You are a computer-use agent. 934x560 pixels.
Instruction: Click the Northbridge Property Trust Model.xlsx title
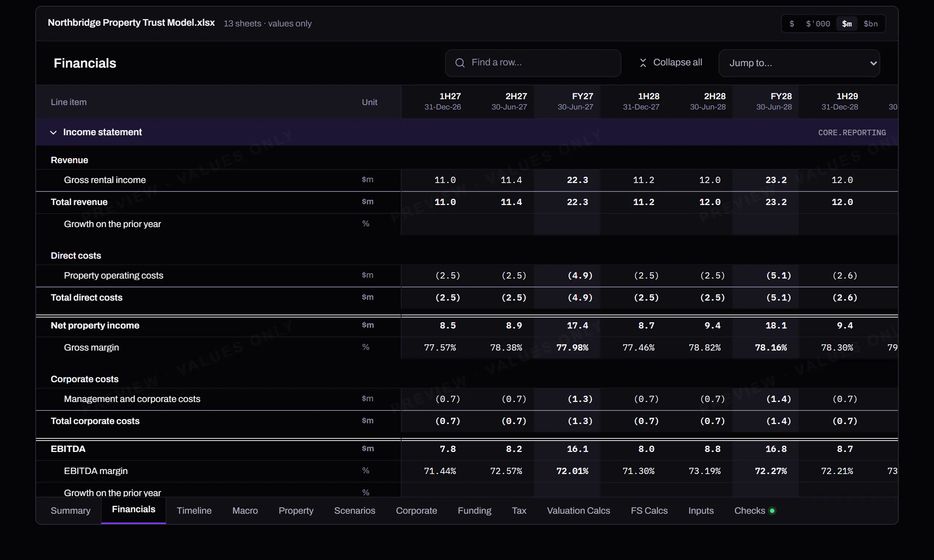131,23
